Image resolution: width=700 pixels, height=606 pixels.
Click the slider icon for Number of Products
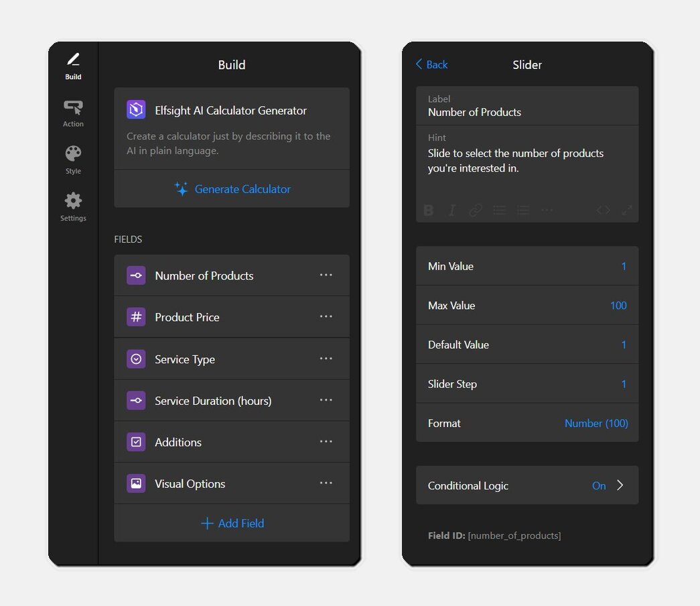click(136, 276)
